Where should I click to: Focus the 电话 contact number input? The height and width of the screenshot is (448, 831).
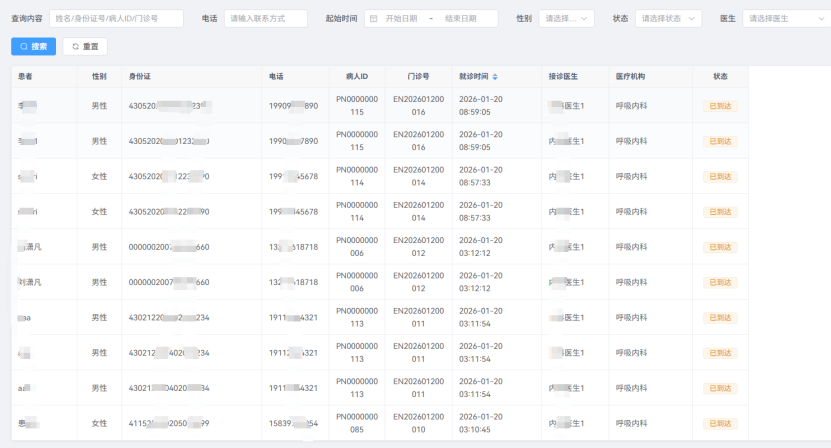[x=266, y=19]
